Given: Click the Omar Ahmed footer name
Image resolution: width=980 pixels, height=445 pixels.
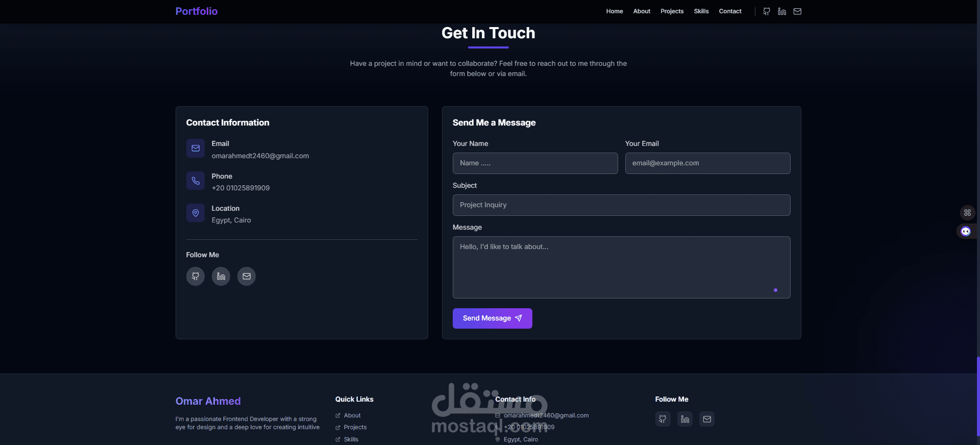Looking at the screenshot, I should pos(208,401).
